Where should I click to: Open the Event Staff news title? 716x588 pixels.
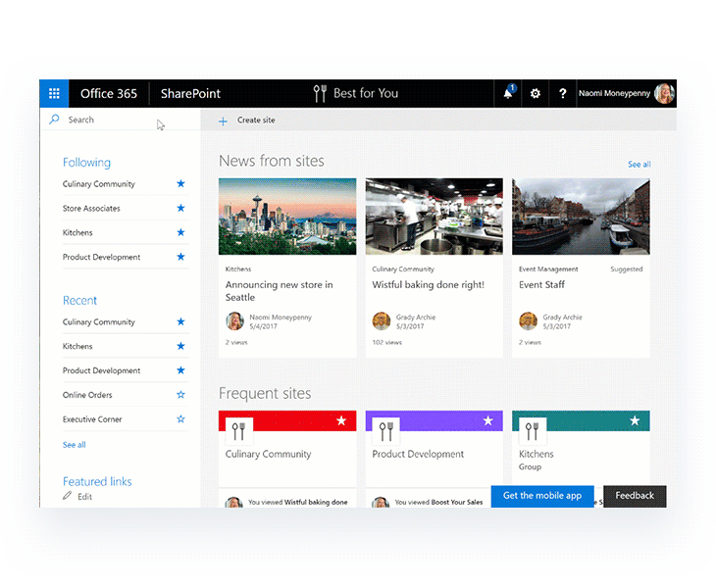click(541, 284)
